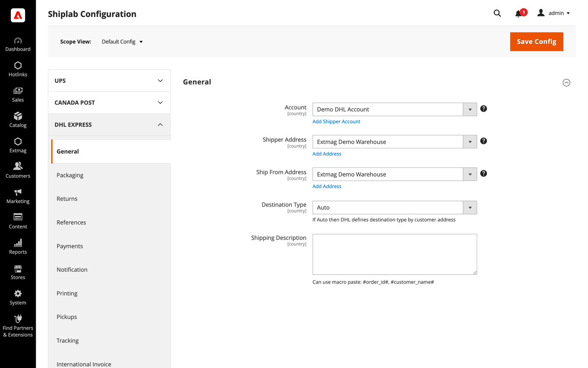Switch to the References tab
Screen dimensions: 588x368
click(111, 222)
